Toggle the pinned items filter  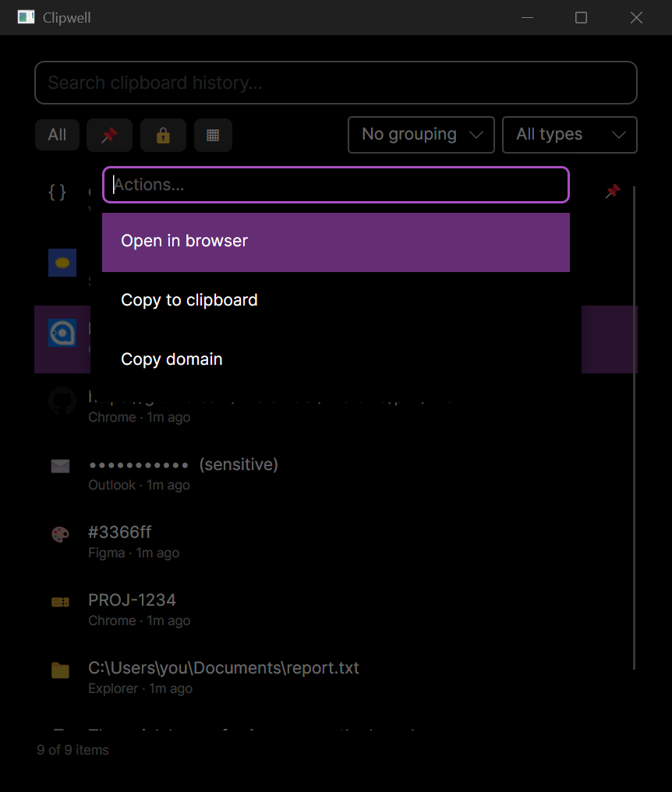[109, 135]
